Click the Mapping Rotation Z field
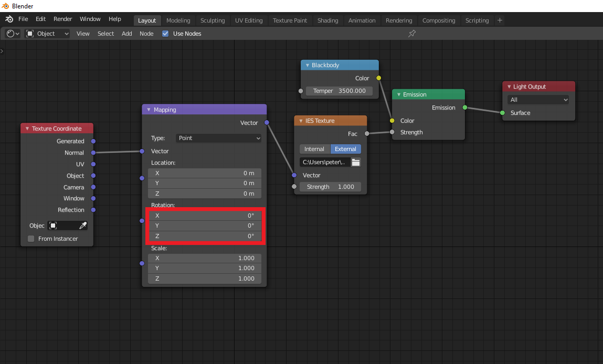This screenshot has height=364, width=603. click(205, 236)
